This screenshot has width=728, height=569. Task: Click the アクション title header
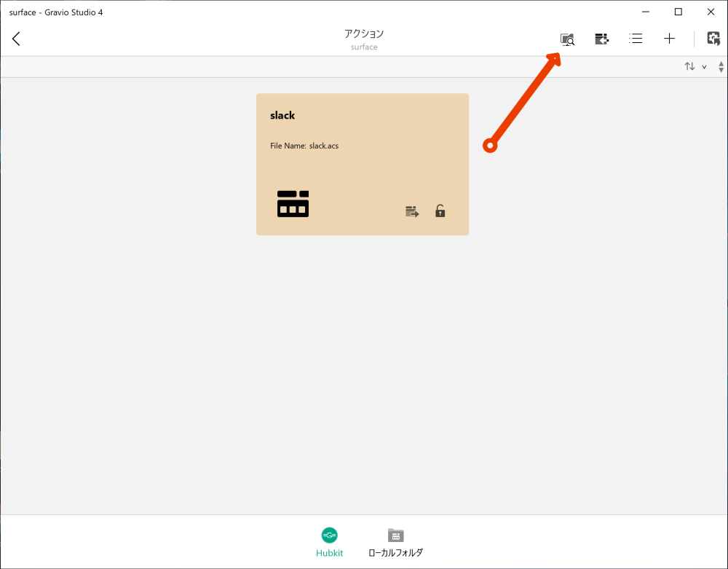pos(364,34)
